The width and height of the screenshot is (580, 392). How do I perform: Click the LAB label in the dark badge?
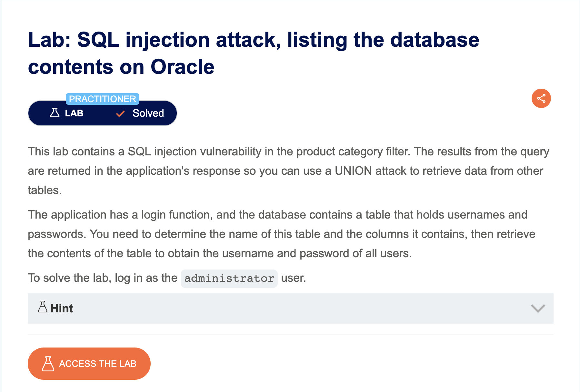click(74, 113)
